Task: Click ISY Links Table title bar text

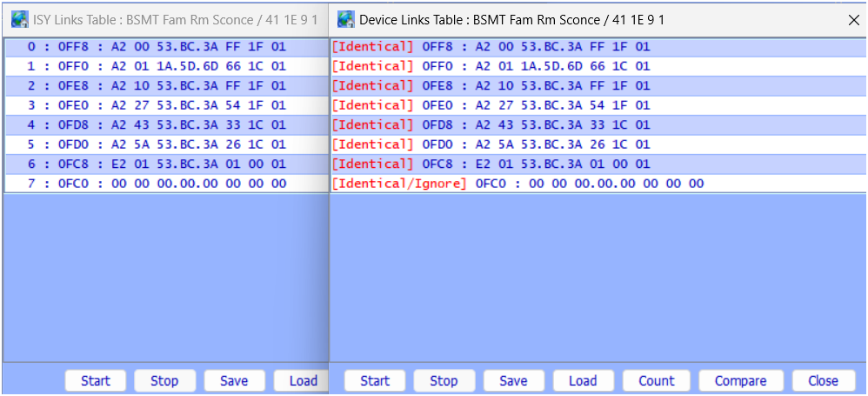Action: coord(176,20)
